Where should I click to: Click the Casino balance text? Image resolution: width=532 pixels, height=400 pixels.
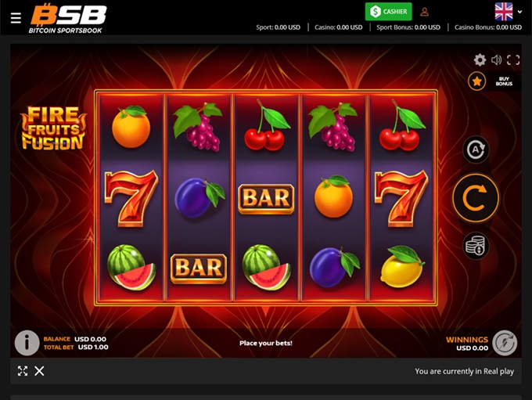[x=338, y=27]
